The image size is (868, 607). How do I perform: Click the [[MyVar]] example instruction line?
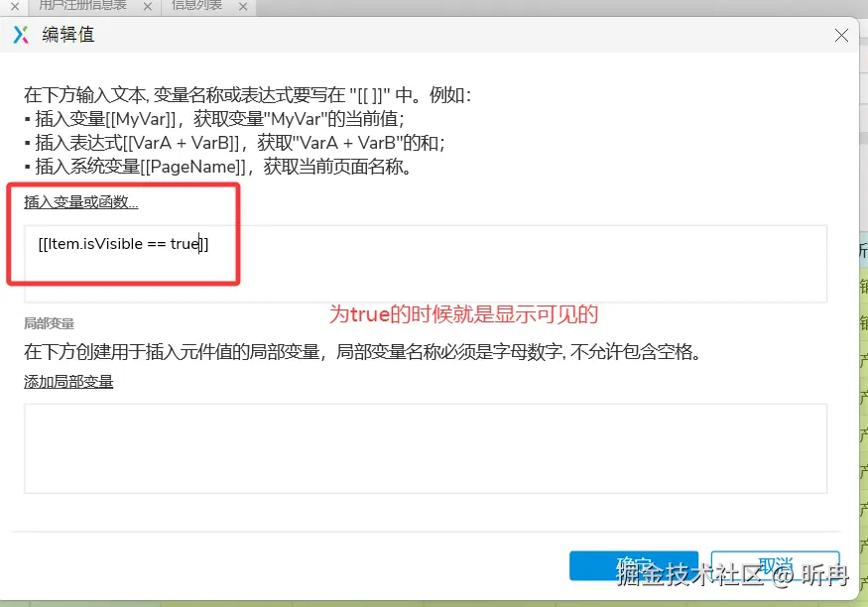click(214, 119)
